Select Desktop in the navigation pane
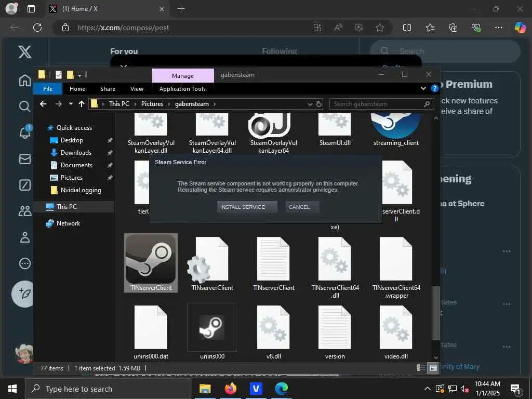Image resolution: width=532 pixels, height=399 pixels. 72,140
